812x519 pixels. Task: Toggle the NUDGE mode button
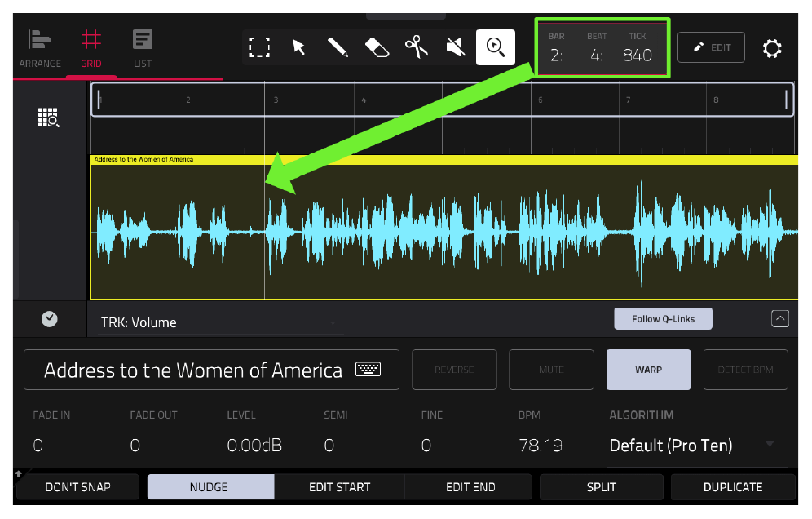(210, 487)
